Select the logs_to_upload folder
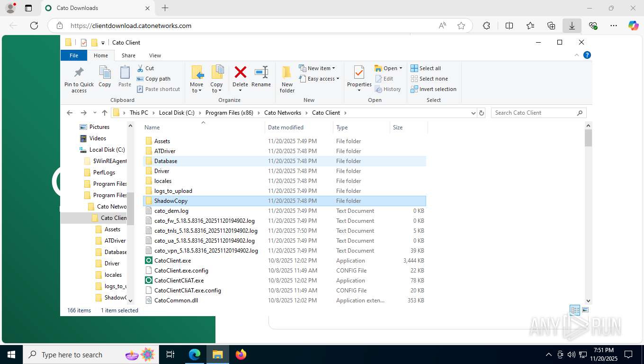Screen dimensions: 644x364 pyautogui.click(x=285, y=191)
